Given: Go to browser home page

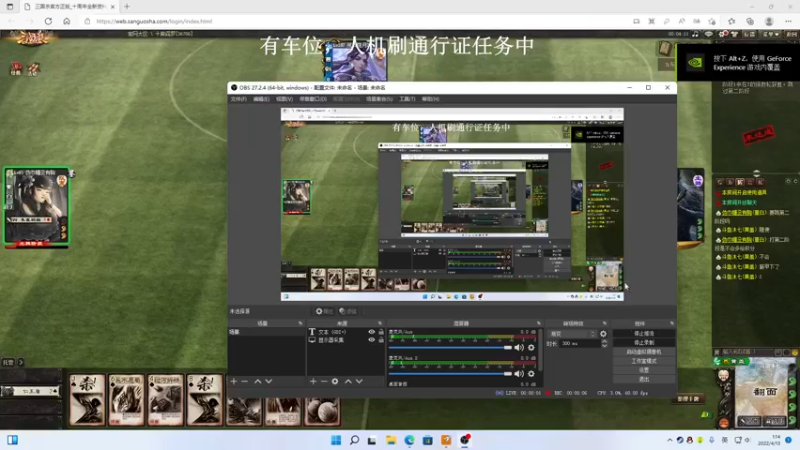Looking at the screenshot, I should coord(67,21).
